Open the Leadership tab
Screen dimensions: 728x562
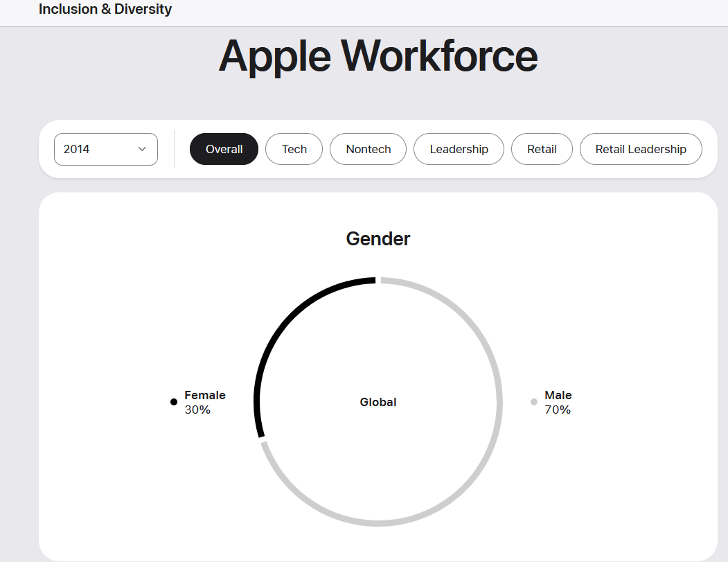tap(459, 149)
